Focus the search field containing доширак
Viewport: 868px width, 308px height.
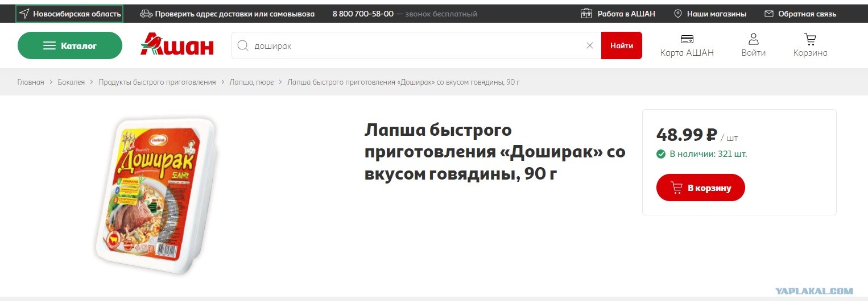click(416, 46)
